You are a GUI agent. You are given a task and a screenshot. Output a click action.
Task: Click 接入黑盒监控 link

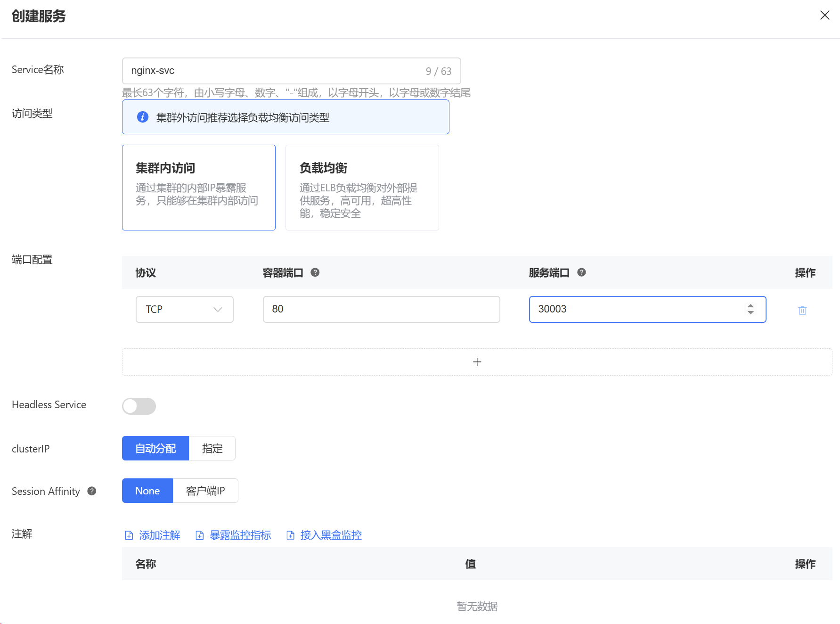[x=331, y=535]
